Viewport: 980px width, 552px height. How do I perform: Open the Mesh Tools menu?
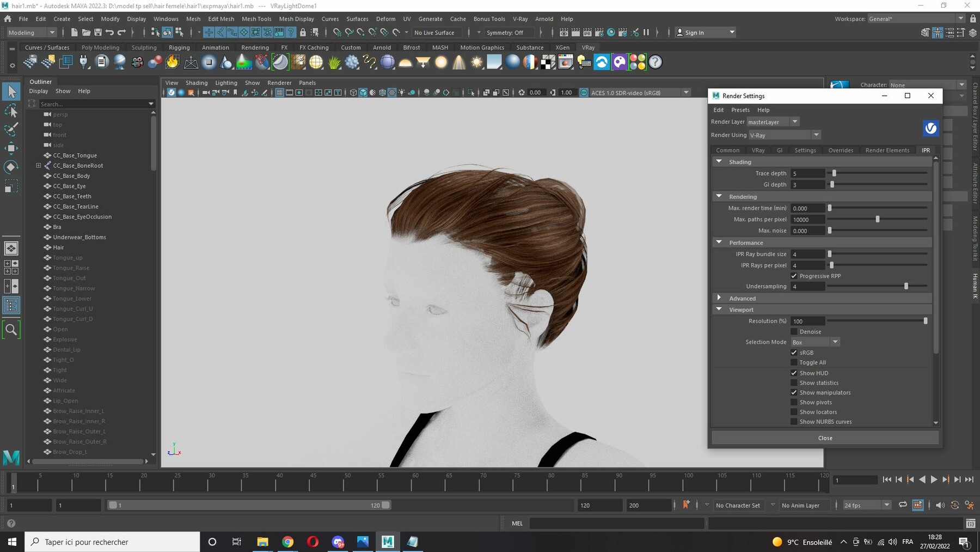pos(256,19)
